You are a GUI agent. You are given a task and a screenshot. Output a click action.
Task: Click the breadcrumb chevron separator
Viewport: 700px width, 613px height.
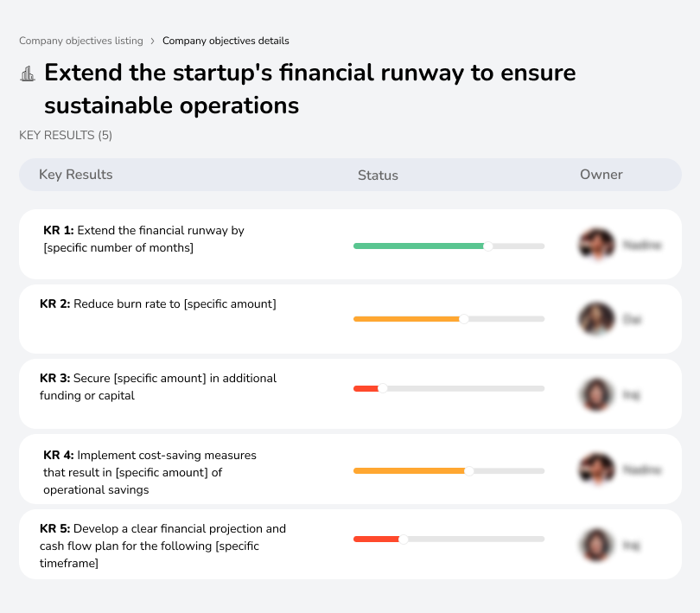click(154, 41)
